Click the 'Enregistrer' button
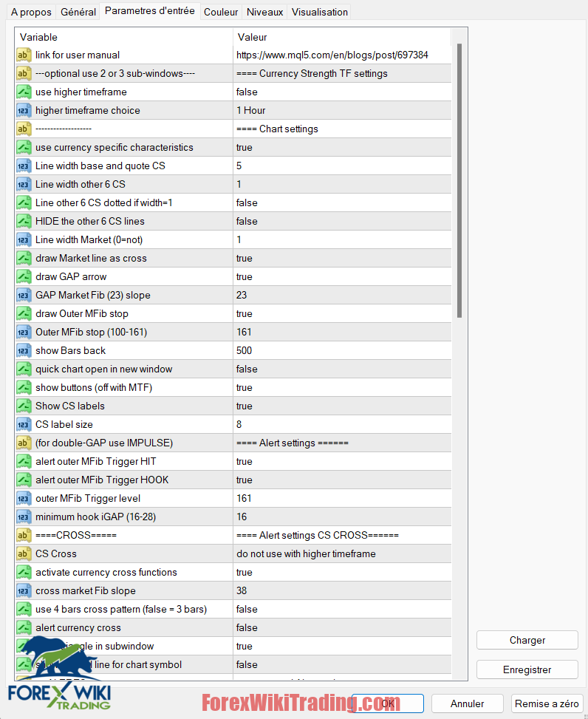 tap(527, 669)
